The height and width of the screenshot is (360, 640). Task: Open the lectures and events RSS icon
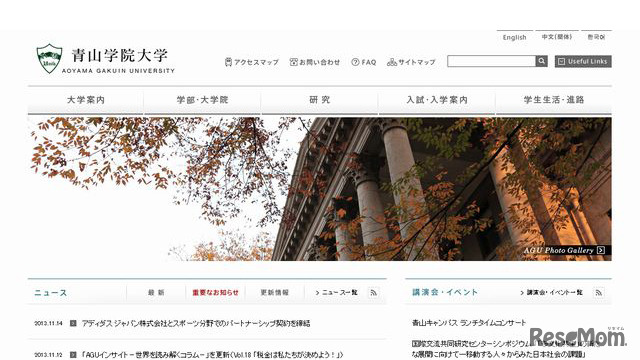pos(598,293)
